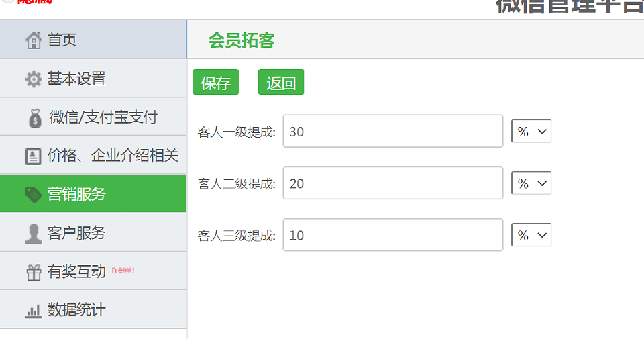
Task: Focus the 客人三级提成 input showing 10
Action: (393, 235)
